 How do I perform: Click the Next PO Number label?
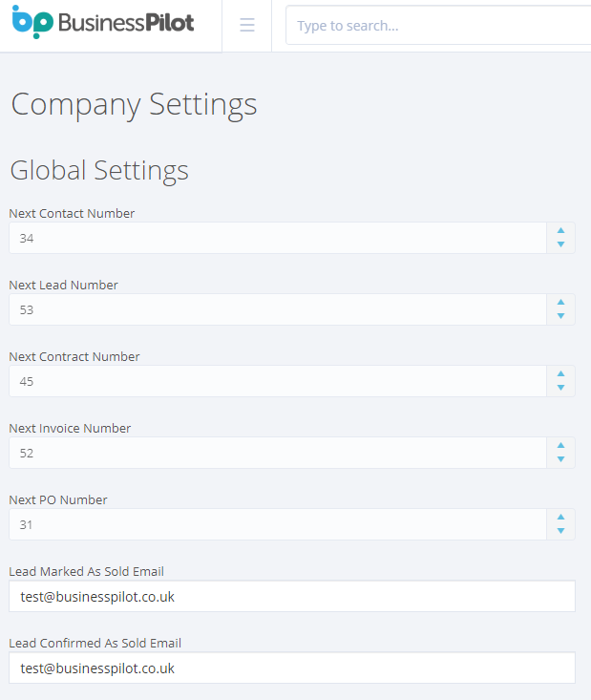[58, 500]
